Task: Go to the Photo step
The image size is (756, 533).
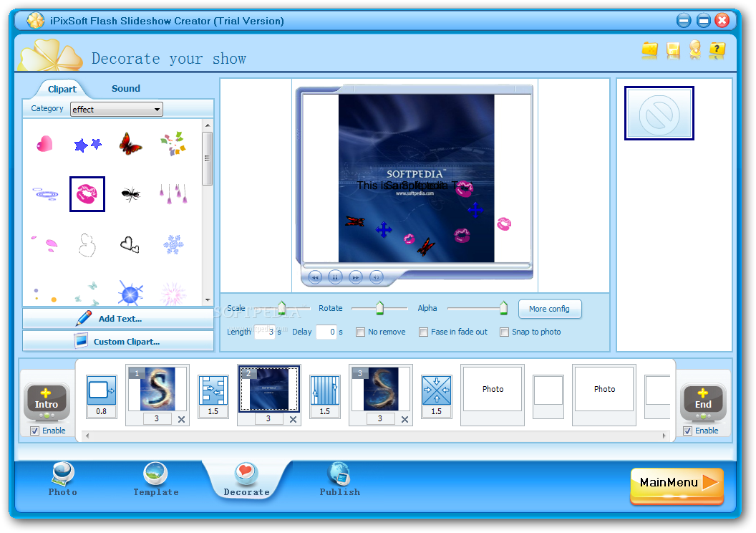Action: point(63,479)
